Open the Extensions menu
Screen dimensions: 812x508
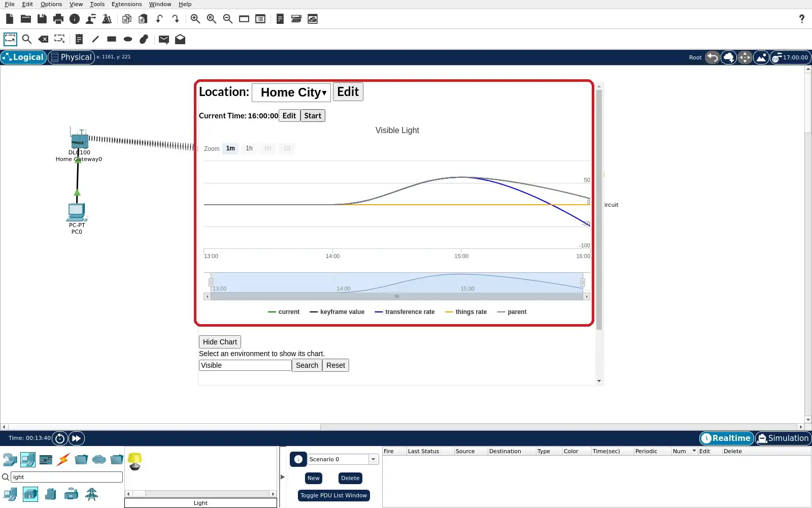(x=126, y=4)
